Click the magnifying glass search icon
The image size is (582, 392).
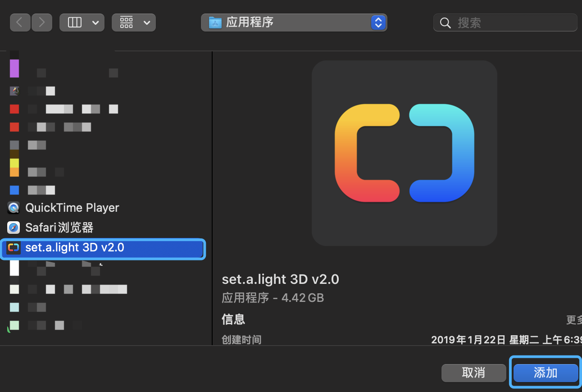pyautogui.click(x=446, y=23)
